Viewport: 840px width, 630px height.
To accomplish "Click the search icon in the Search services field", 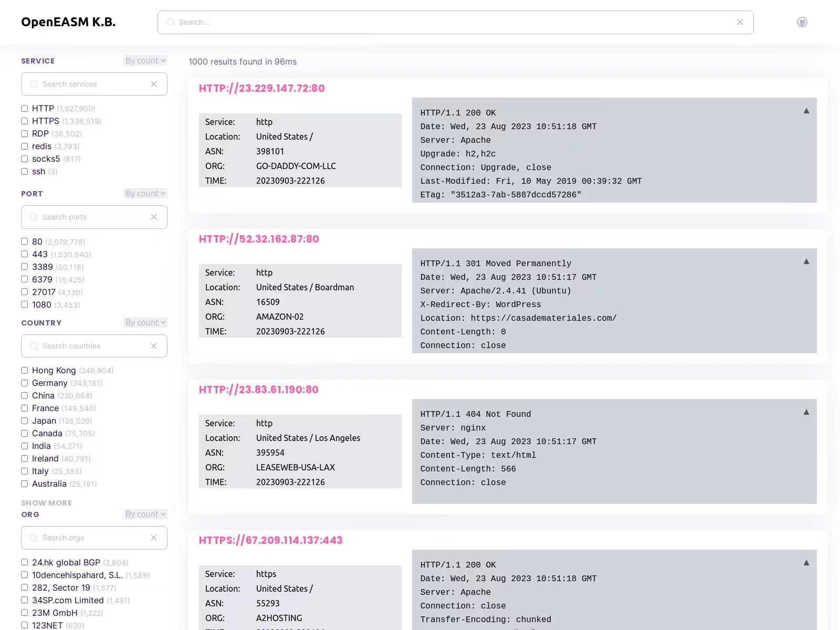I will click(34, 84).
